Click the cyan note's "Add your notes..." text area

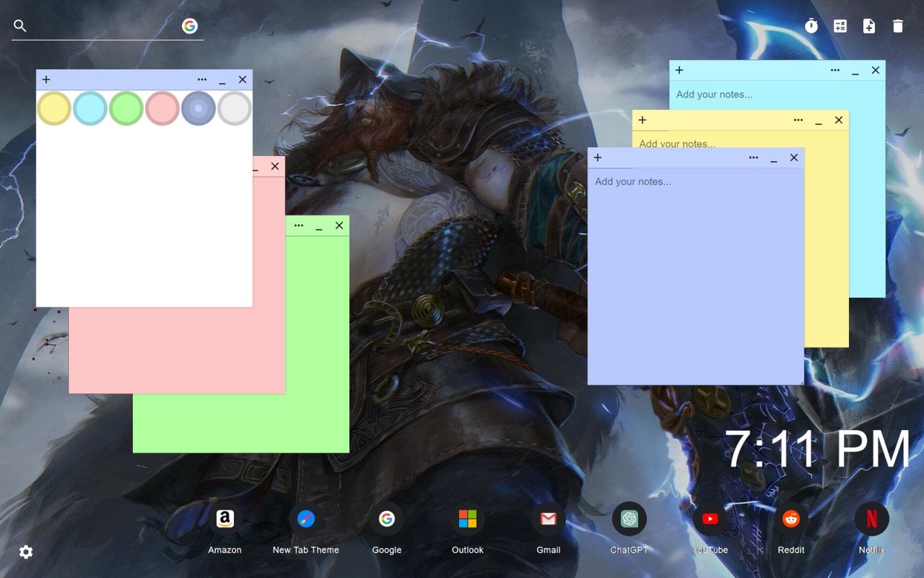(x=777, y=95)
